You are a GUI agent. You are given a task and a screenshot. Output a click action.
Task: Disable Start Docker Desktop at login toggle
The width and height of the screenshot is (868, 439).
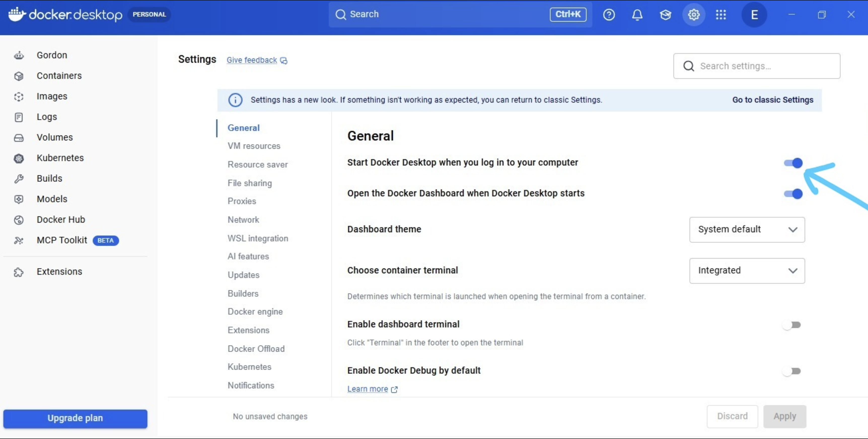[793, 163]
